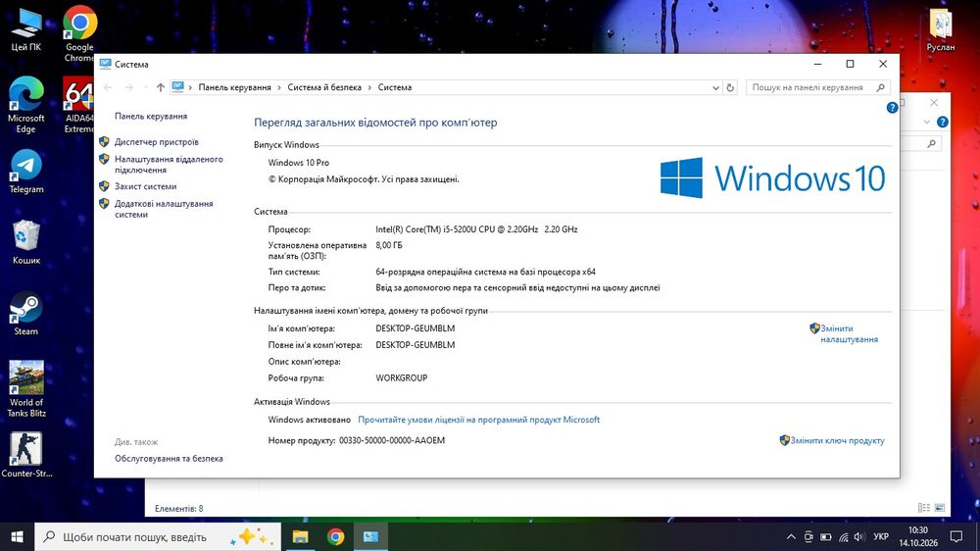Open the network Wi-Fi tray icon
The height and width of the screenshot is (551, 980).
(x=843, y=536)
